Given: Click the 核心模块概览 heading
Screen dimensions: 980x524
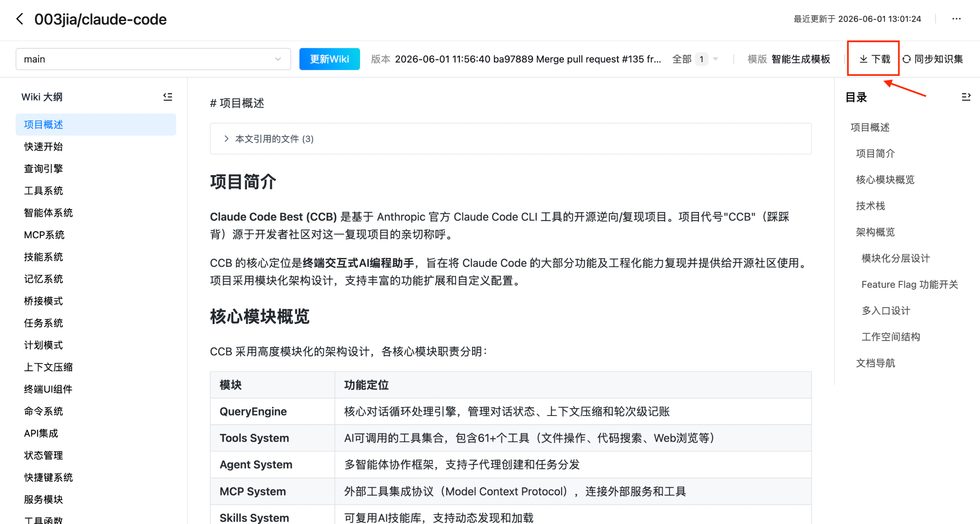Looking at the screenshot, I should point(260,317).
